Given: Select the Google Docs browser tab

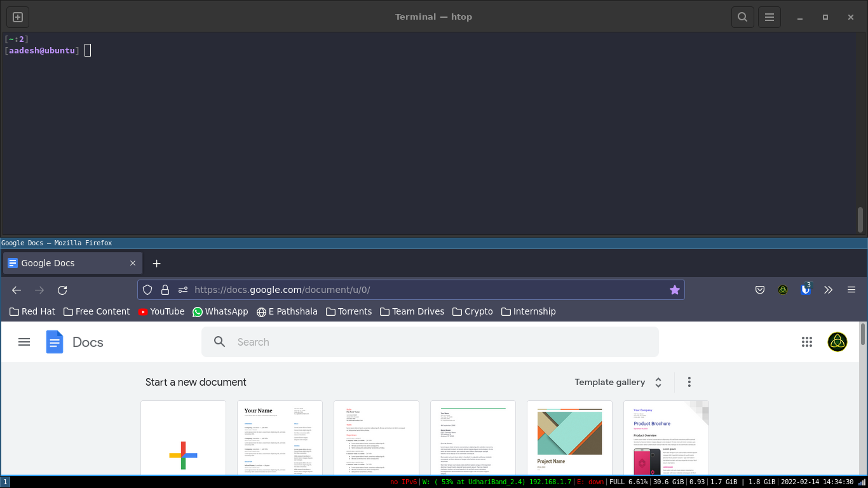Looking at the screenshot, I should tap(64, 263).
